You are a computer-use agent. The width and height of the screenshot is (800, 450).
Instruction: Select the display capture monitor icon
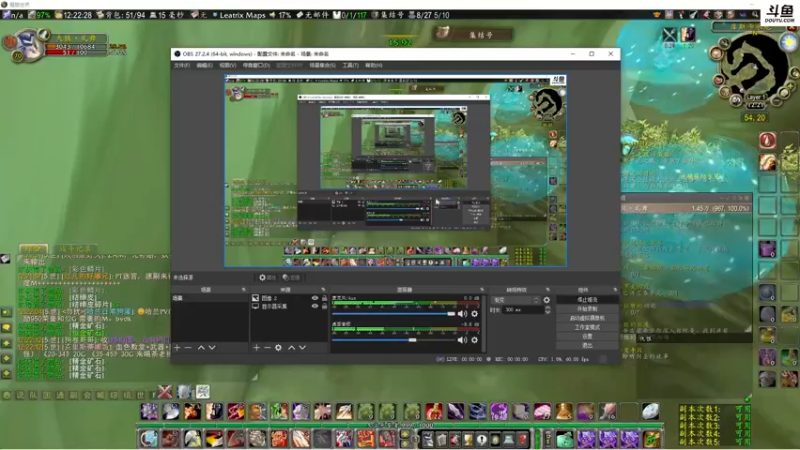point(255,306)
